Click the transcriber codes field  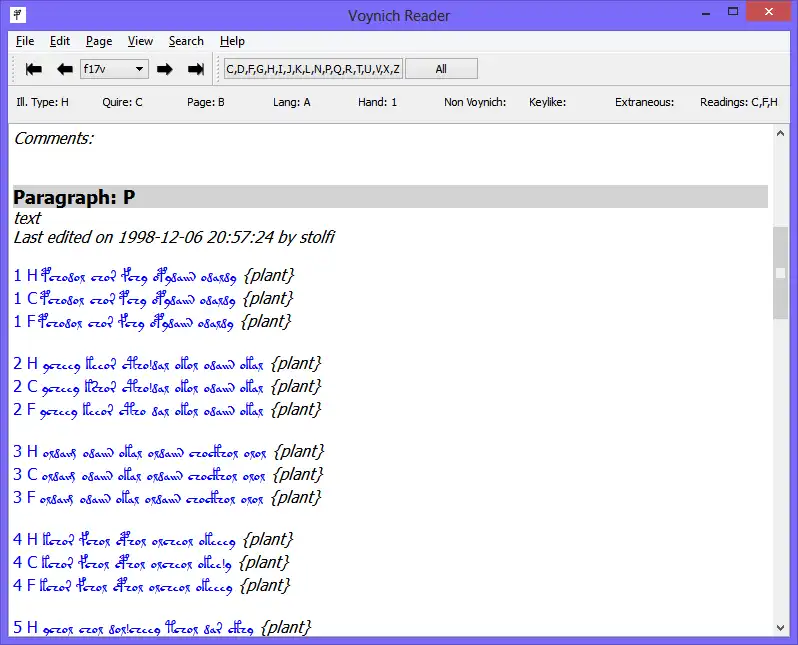[313, 69]
